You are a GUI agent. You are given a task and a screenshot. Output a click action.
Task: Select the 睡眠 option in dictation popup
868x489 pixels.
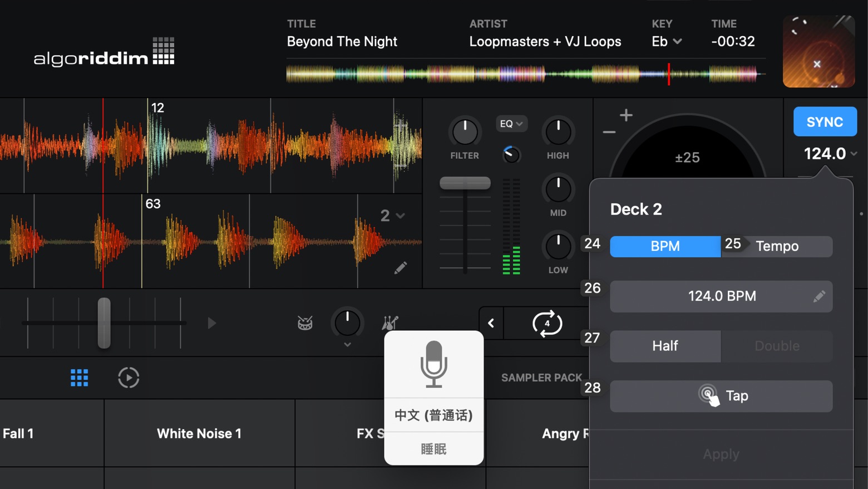coord(433,449)
